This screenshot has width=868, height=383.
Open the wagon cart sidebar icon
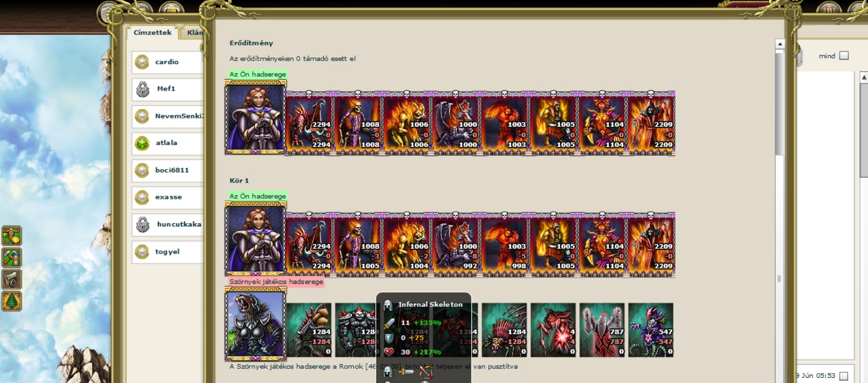point(11,280)
